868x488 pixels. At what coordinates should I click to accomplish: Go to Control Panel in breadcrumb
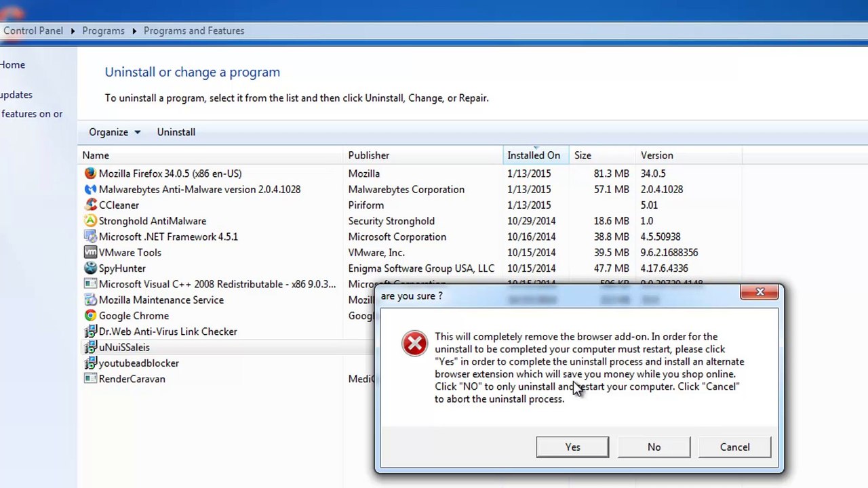(33, 30)
